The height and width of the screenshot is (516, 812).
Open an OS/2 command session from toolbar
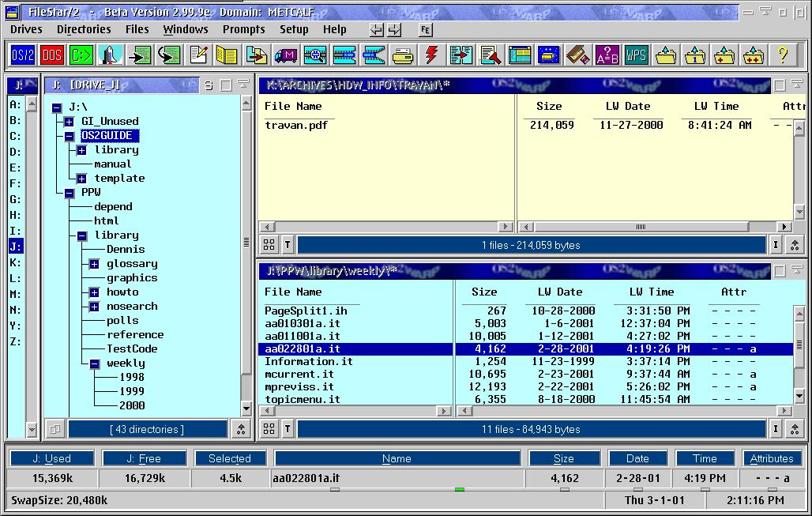23,55
